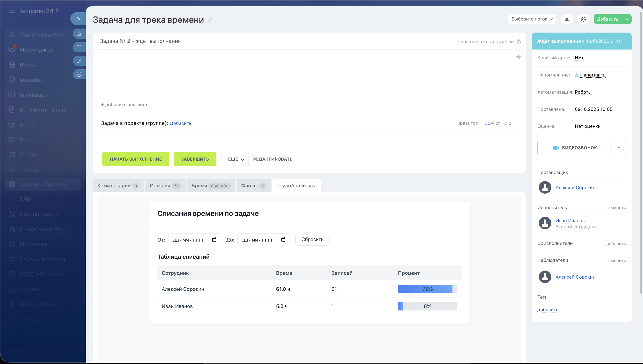
Task: Click link icon beside task title
Action: pos(210,20)
